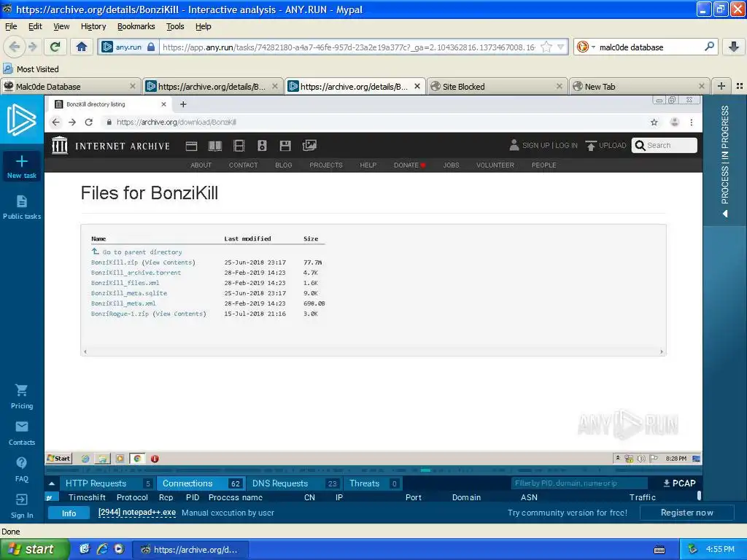
Task: Open BonziKill_meta.sqlite link
Action: pyautogui.click(x=129, y=293)
